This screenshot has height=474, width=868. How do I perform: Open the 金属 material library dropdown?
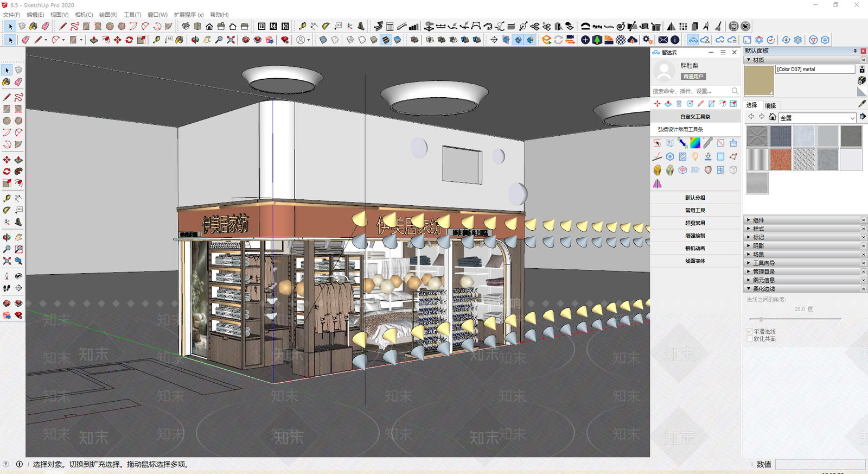click(818, 118)
